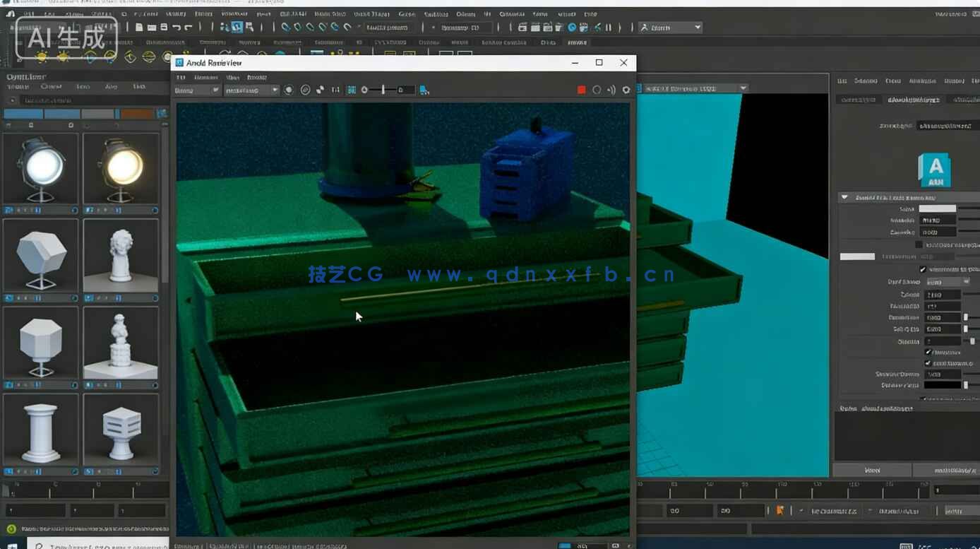Uncheck the lowest checked attribute checkbox

[928, 363]
